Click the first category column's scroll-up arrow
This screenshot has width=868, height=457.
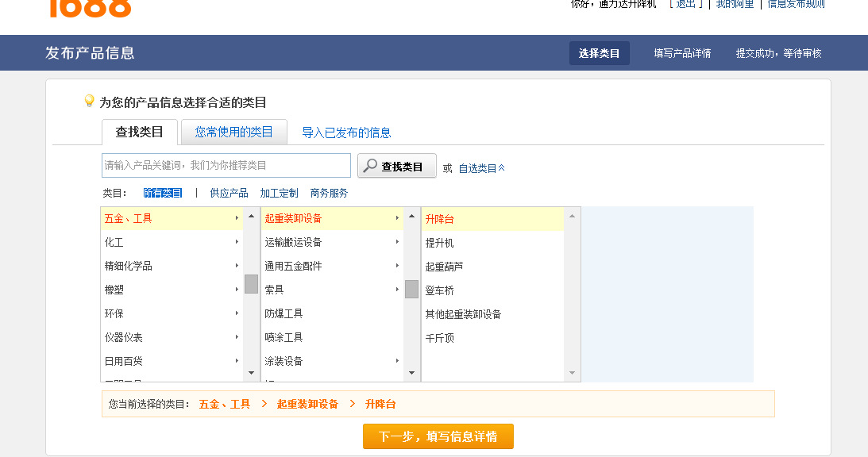click(x=251, y=216)
